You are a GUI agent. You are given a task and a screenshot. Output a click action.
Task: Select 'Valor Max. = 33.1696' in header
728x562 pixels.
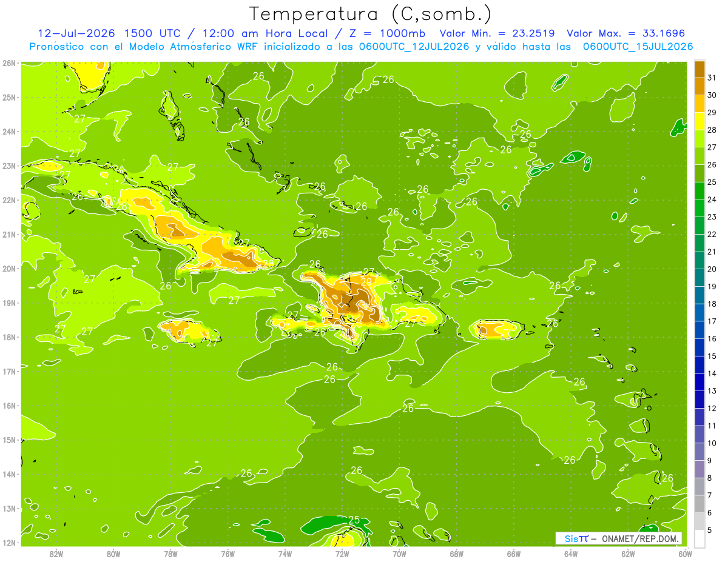point(626,33)
